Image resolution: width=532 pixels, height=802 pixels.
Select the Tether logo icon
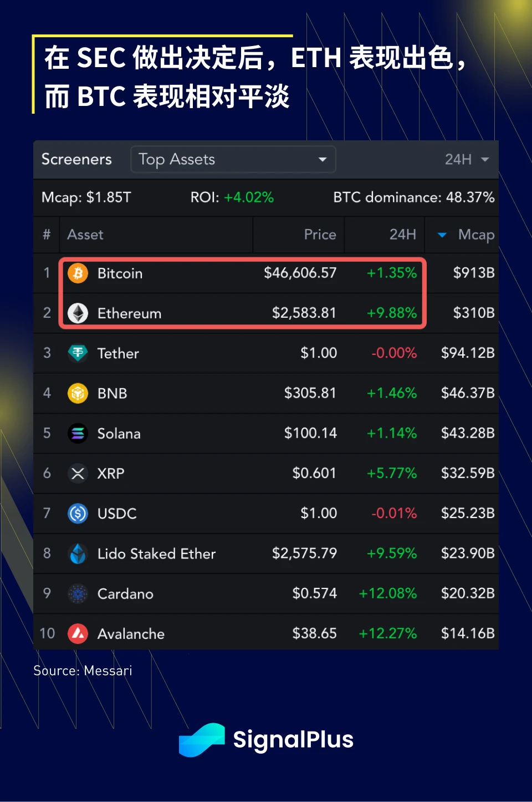(78, 353)
